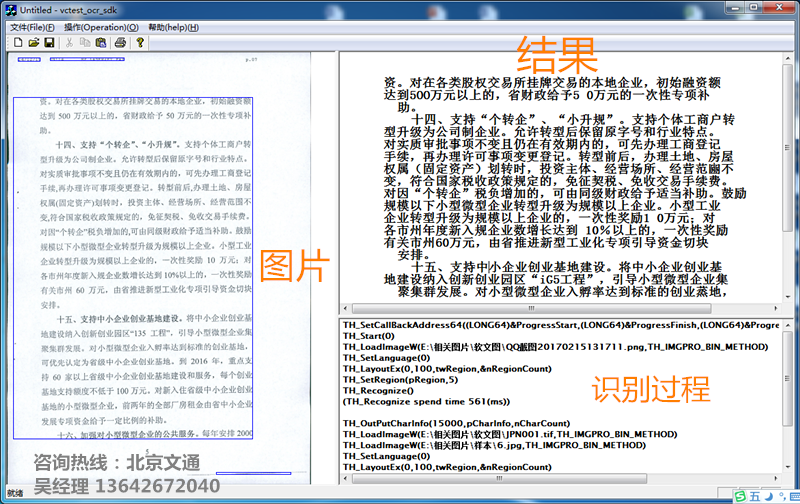Click the result pane vertical scrollbar thumb
The width and height of the screenshot is (800, 504).
pos(788,147)
